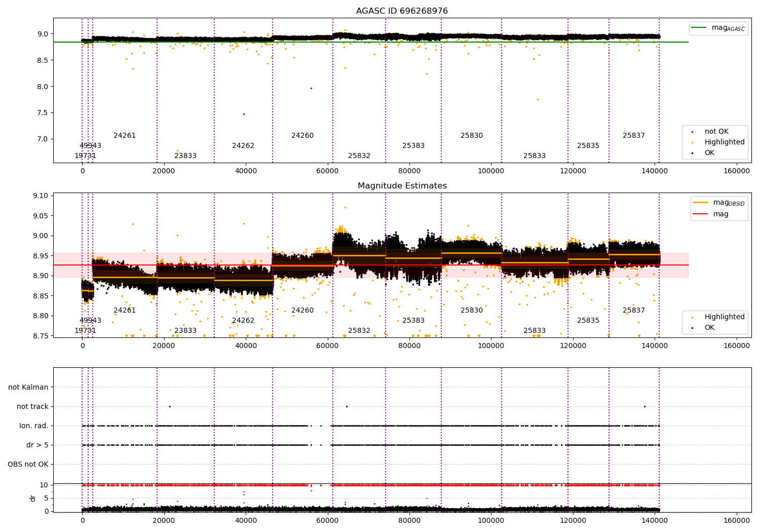Image resolution: width=760 pixels, height=532 pixels.
Task: Click the 'not track' row label
Action: (x=32, y=406)
